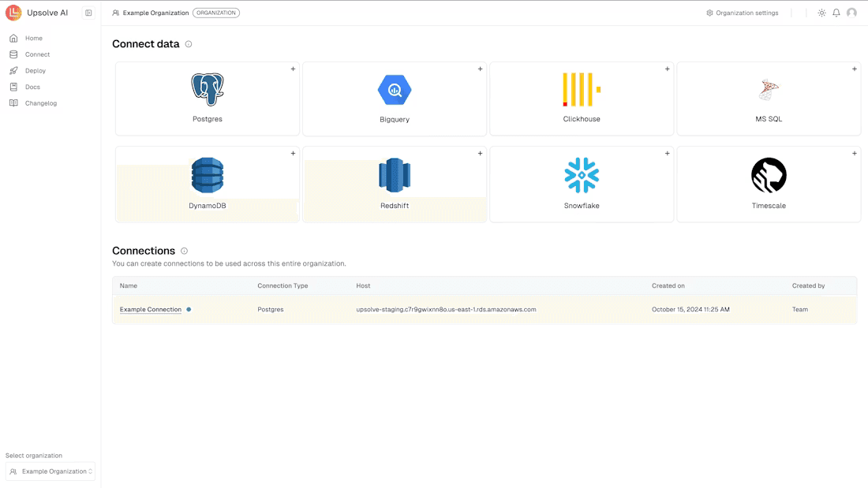Click the Docs book icon
The width and height of the screenshot is (868, 488).
[x=14, y=87]
